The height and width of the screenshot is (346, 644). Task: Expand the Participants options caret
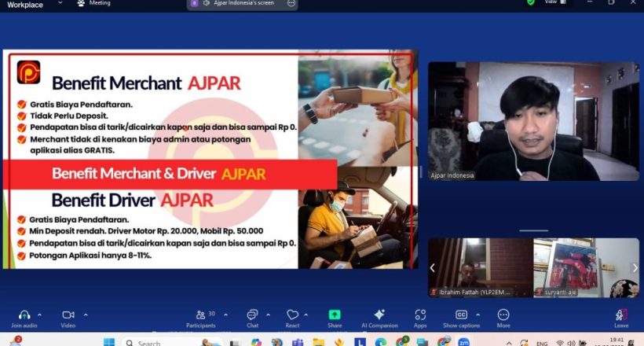225,315
